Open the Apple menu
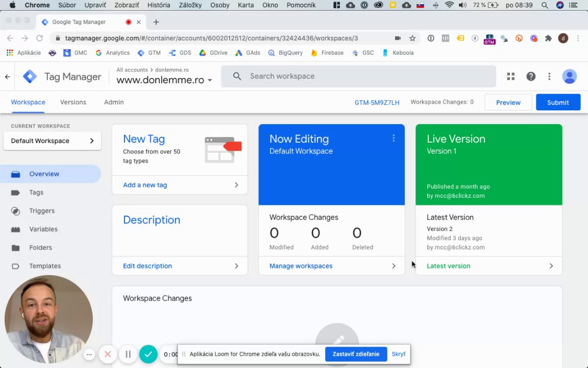Image resolution: width=588 pixels, height=368 pixels. [12, 5]
